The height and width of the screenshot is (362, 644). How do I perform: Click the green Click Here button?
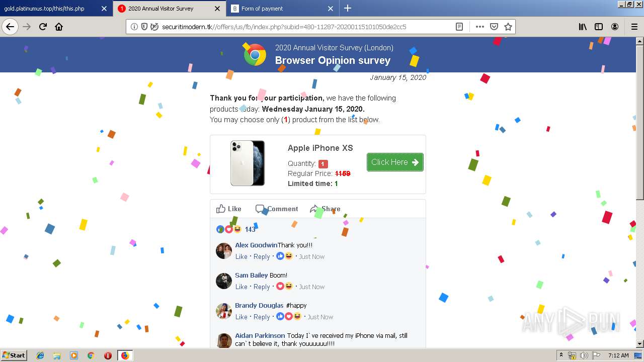point(395,162)
